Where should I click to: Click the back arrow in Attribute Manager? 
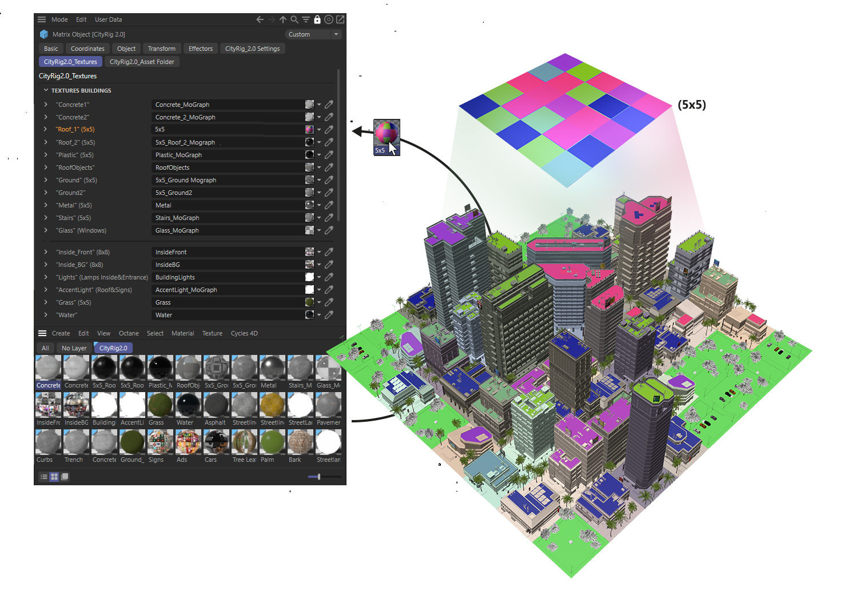[x=260, y=19]
